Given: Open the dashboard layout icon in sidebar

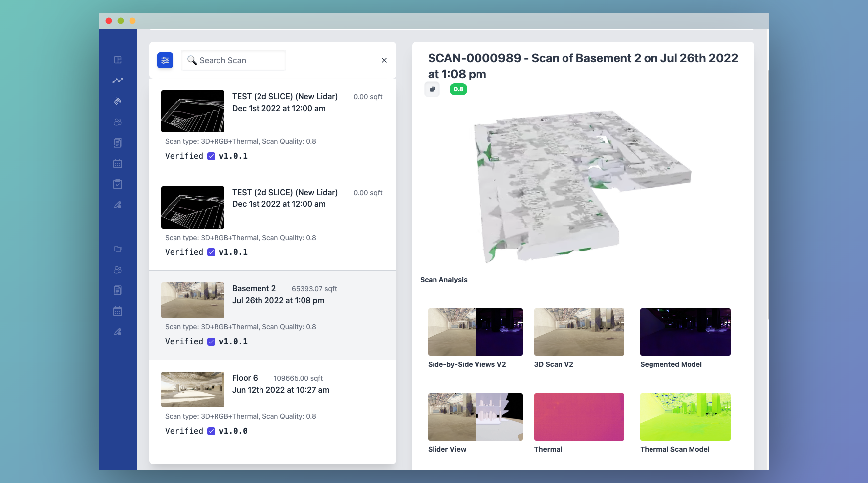Looking at the screenshot, I should coord(118,60).
